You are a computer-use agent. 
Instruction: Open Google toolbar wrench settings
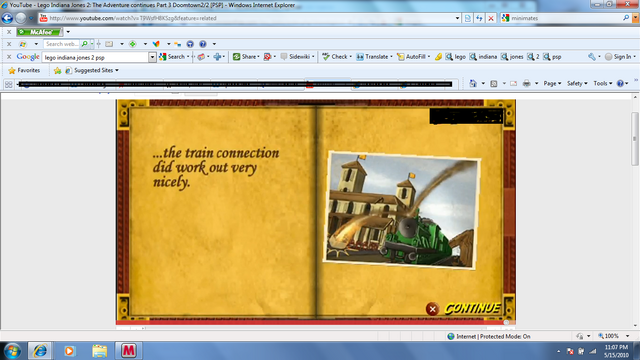pyautogui.click(x=592, y=57)
